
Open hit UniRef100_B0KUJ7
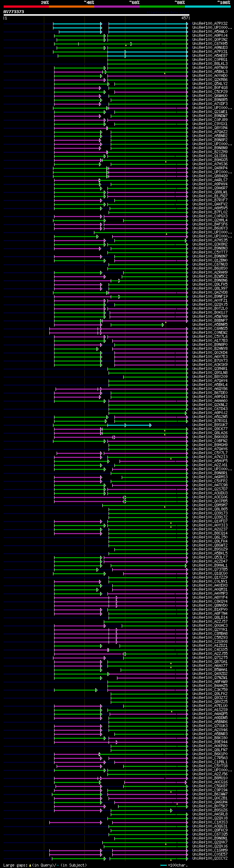point(210,312)
